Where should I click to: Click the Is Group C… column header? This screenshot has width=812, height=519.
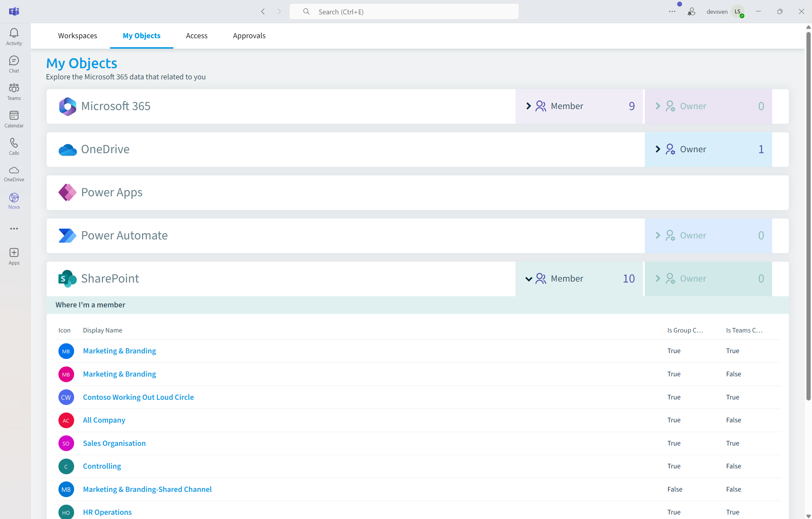(x=685, y=330)
